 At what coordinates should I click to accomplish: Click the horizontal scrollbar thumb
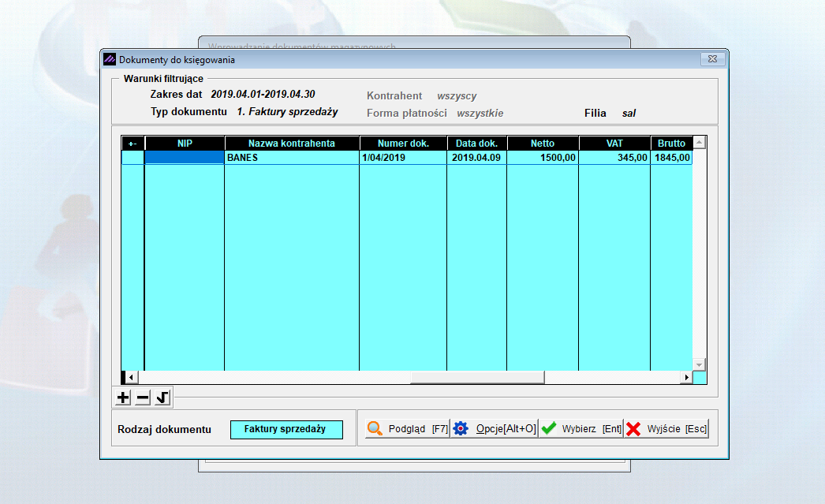pos(477,377)
